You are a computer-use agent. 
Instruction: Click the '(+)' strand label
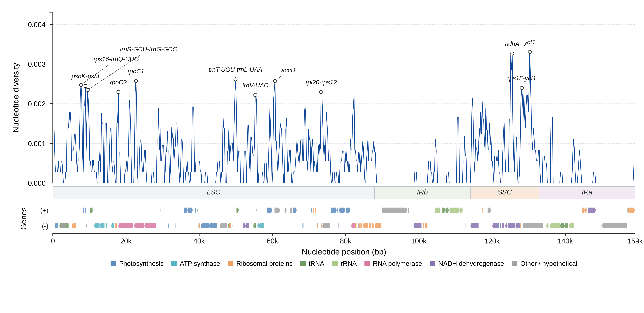pos(44,210)
